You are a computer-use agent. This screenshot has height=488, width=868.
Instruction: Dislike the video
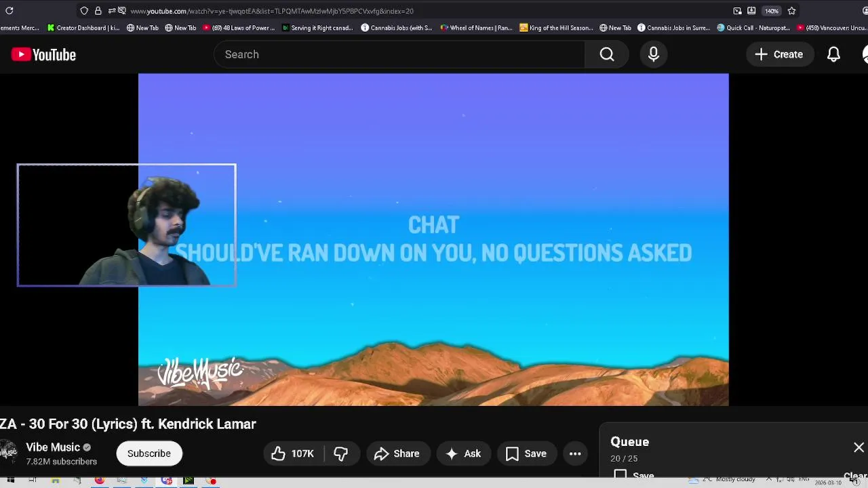coord(341,454)
